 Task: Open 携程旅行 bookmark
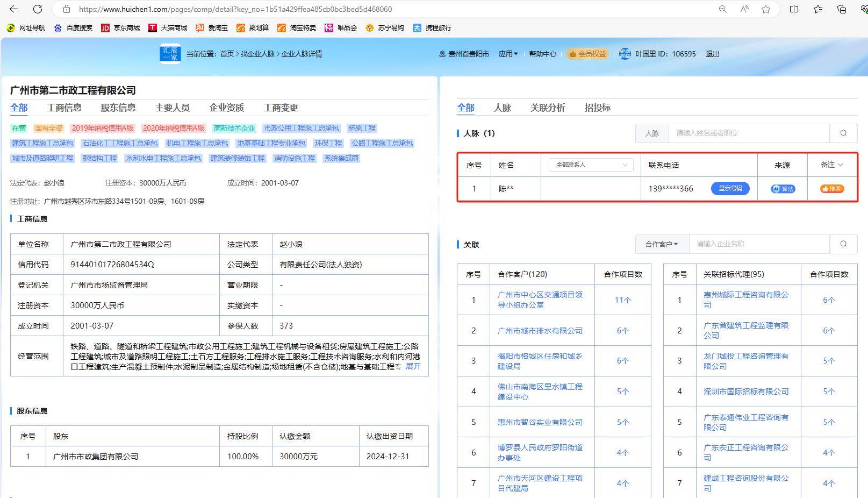coord(432,28)
